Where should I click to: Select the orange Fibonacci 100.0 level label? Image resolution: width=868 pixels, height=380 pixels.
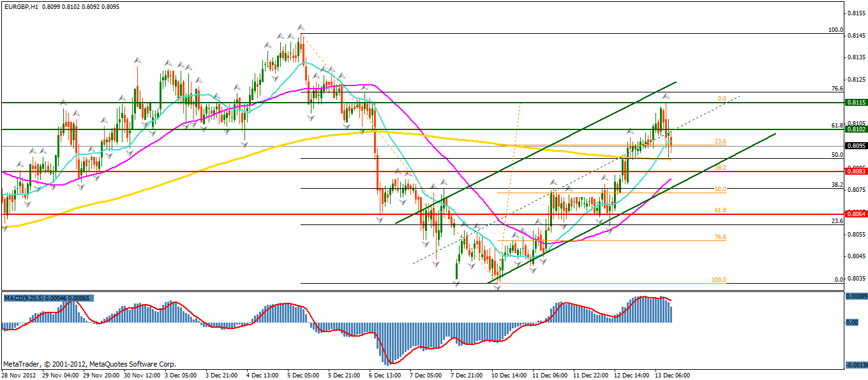719,280
